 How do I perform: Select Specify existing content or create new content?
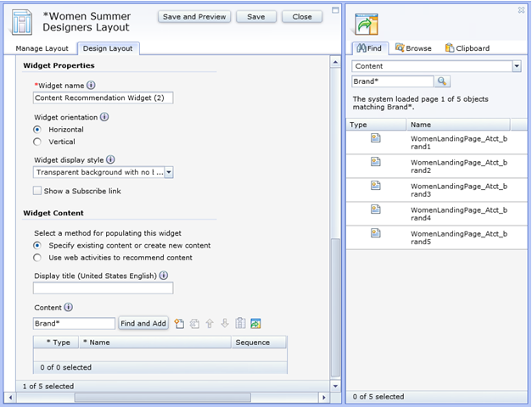pos(37,245)
